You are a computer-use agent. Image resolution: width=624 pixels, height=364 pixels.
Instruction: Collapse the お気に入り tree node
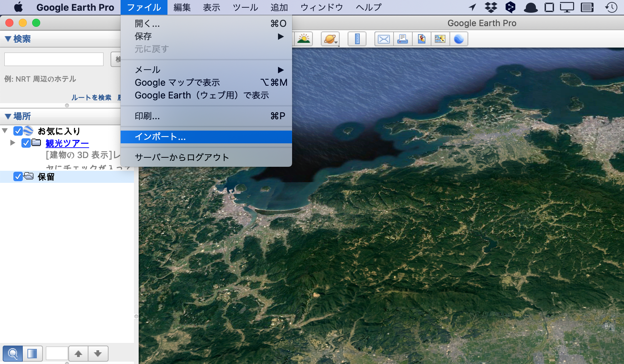pyautogui.click(x=5, y=131)
